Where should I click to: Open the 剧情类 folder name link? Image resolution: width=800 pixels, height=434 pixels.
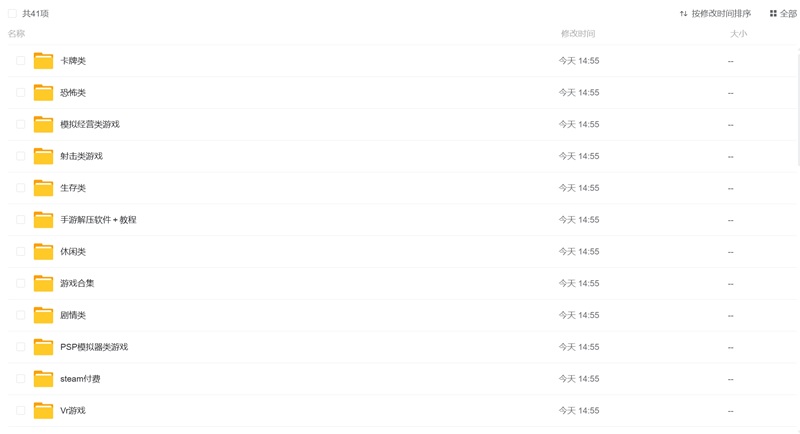tap(73, 315)
